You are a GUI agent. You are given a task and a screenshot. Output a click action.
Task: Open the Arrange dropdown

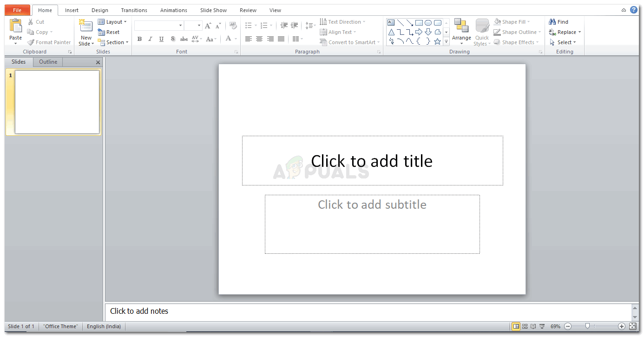pyautogui.click(x=461, y=32)
